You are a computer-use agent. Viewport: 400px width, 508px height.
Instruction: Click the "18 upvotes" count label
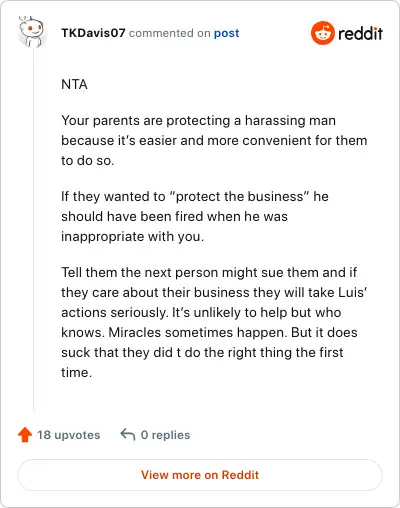coord(69,435)
